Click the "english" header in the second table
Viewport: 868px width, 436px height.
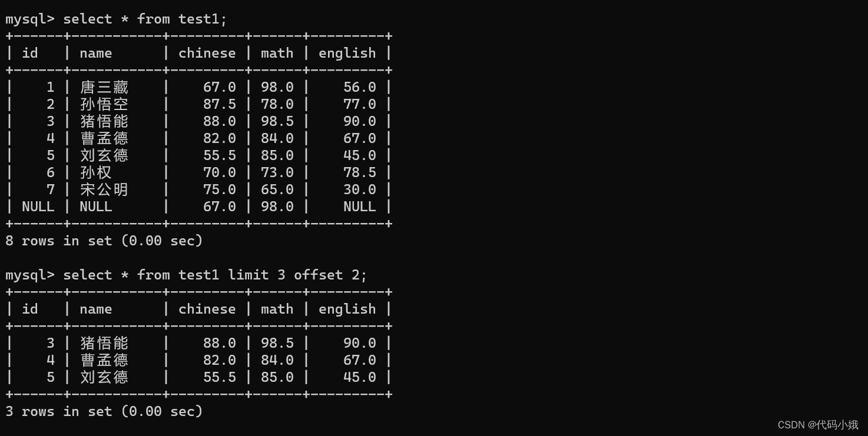pos(347,309)
